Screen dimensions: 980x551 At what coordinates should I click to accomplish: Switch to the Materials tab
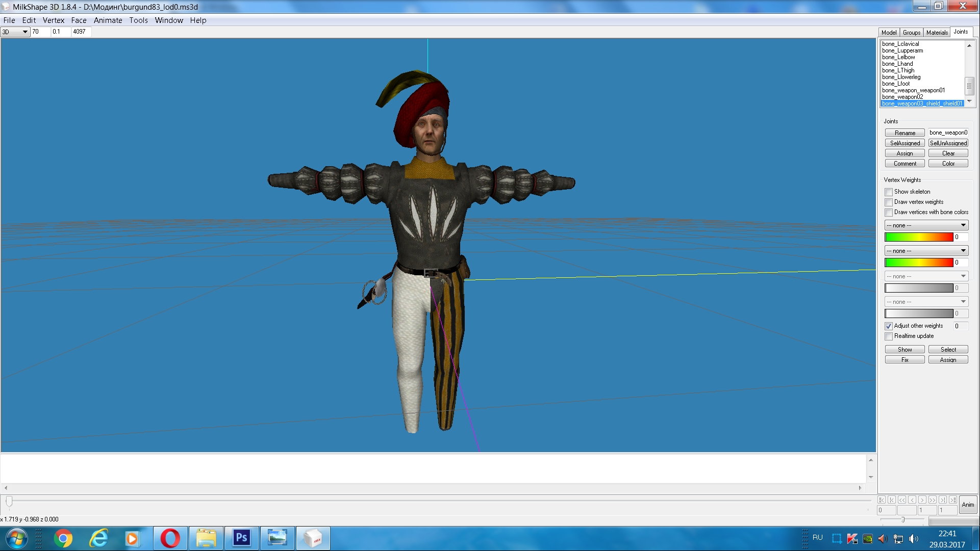coord(937,32)
